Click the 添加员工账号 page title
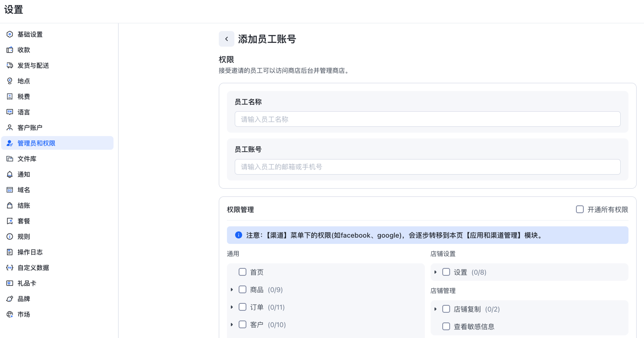Viewport: 644px width, 338px height. click(x=267, y=39)
